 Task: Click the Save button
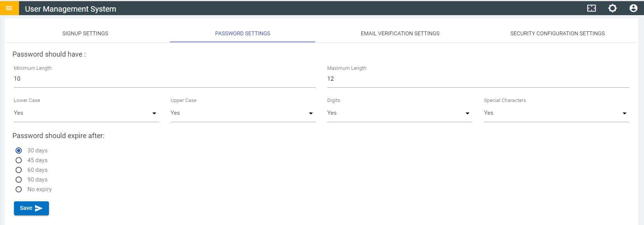31,208
